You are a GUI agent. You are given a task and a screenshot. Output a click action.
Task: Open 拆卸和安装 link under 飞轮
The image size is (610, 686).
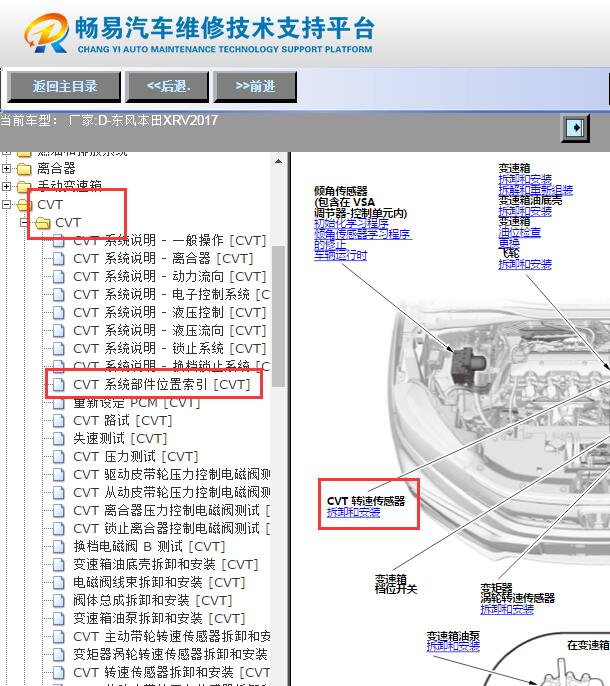(525, 264)
